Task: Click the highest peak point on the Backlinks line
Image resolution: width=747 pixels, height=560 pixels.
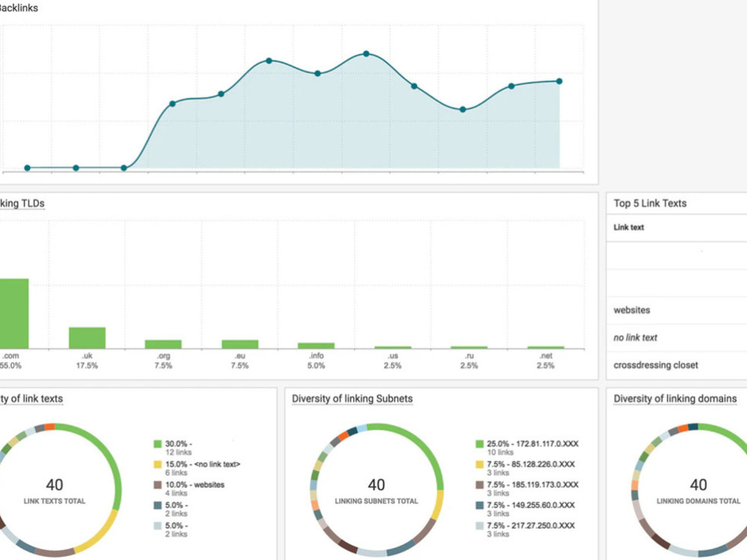Action: [366, 54]
